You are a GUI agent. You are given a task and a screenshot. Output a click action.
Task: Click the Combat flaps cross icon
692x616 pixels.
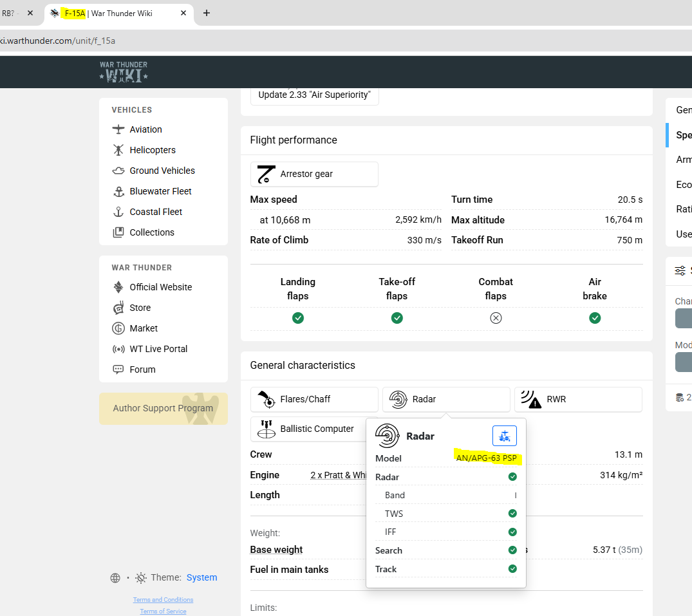point(496,318)
